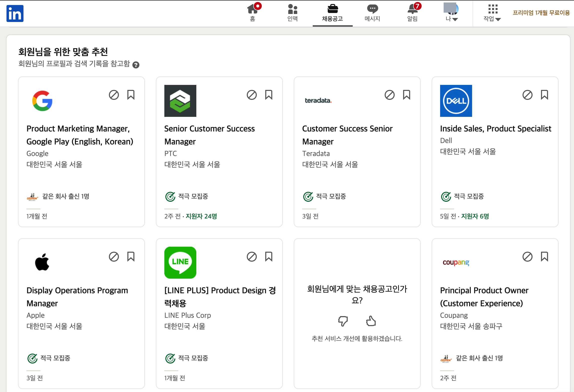Screen dimensions: 574x392
Task: Click the LINE Plus Corp company name
Action: click(x=188, y=315)
